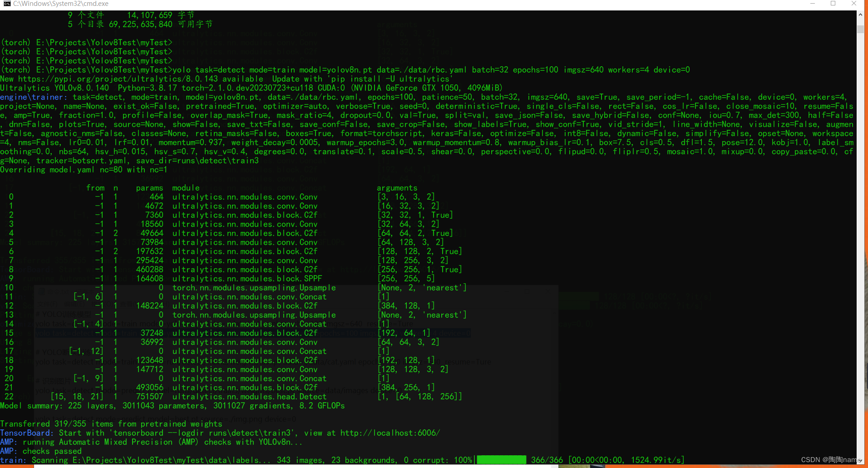Image resolution: width=868 pixels, height=468 pixels.
Task: Click params value '123648' in row 18
Action: (149, 360)
